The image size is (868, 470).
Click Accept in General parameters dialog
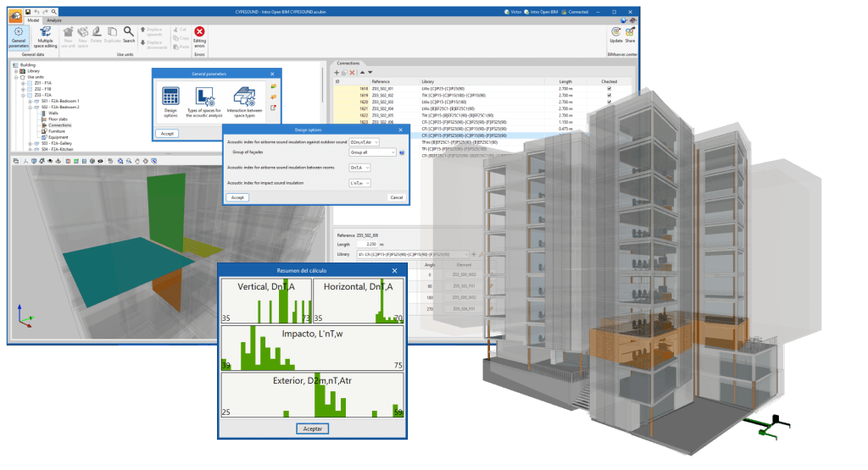click(167, 134)
